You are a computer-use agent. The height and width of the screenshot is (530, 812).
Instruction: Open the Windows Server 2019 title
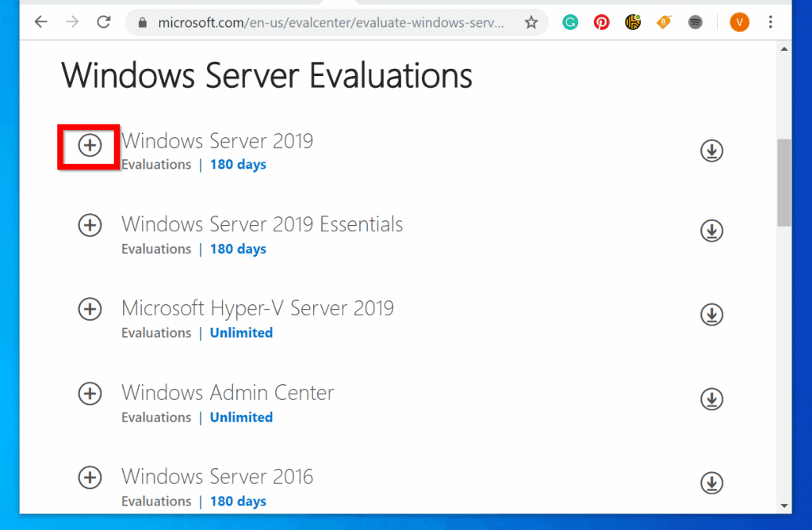pyautogui.click(x=217, y=141)
